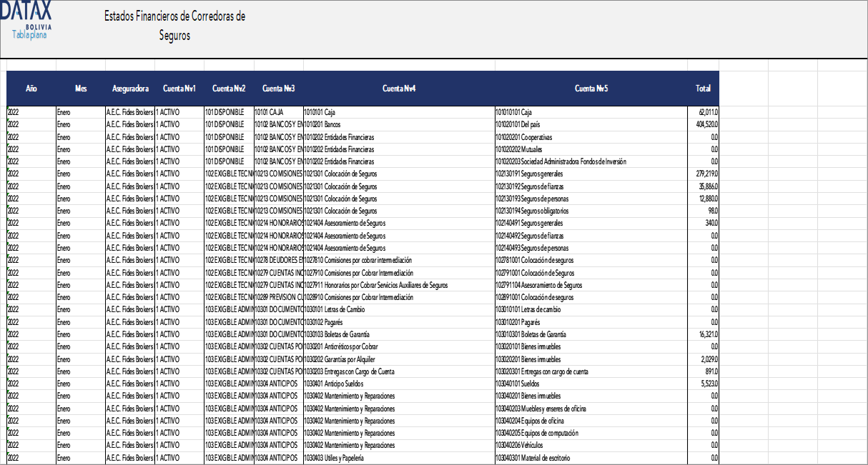Click the Honorarios por Cobrar Servicios Auxiliares cell
This screenshot has width=868, height=465.
click(x=399, y=285)
